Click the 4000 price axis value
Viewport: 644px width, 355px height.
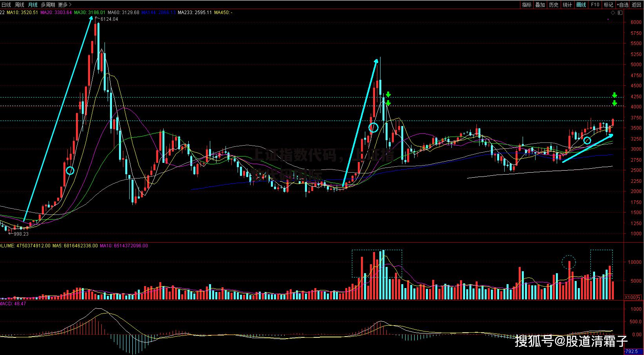pyautogui.click(x=636, y=107)
